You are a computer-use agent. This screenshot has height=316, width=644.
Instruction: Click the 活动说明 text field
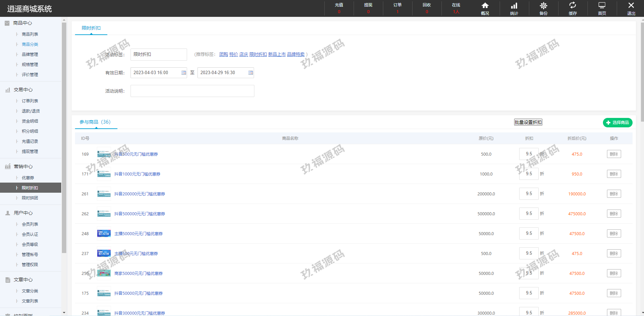[192, 91]
